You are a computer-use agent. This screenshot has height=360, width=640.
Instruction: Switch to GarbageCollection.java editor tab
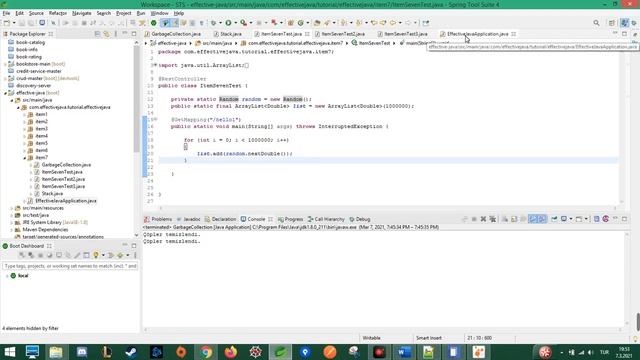pos(176,34)
